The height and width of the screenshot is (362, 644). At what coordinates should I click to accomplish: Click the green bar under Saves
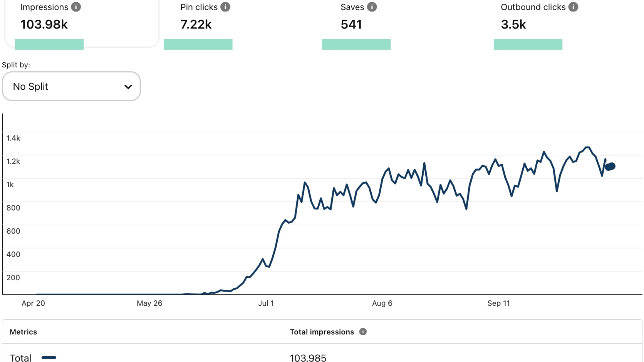pos(356,44)
